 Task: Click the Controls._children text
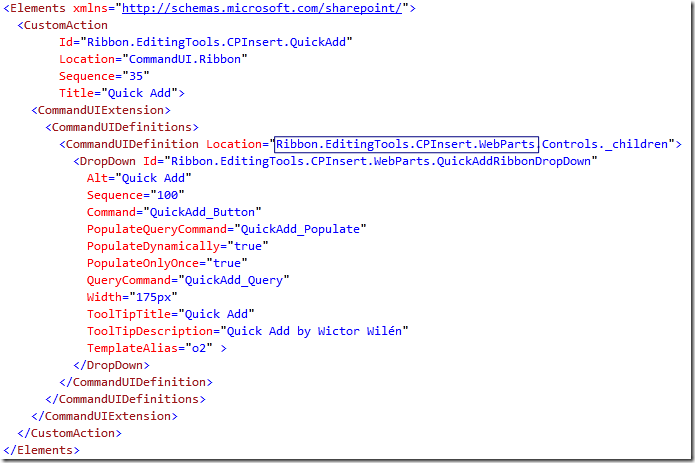[x=605, y=144]
